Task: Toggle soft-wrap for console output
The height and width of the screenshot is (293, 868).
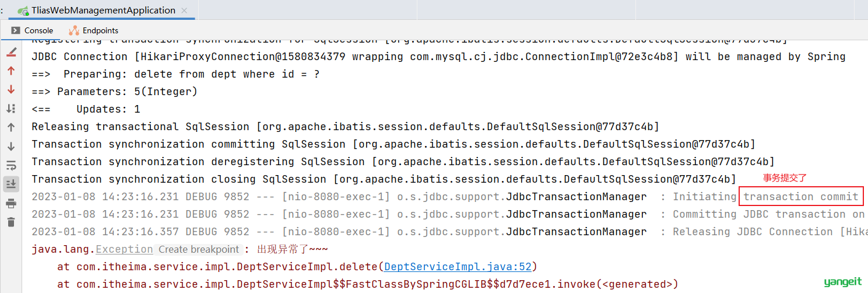Action: (x=11, y=165)
